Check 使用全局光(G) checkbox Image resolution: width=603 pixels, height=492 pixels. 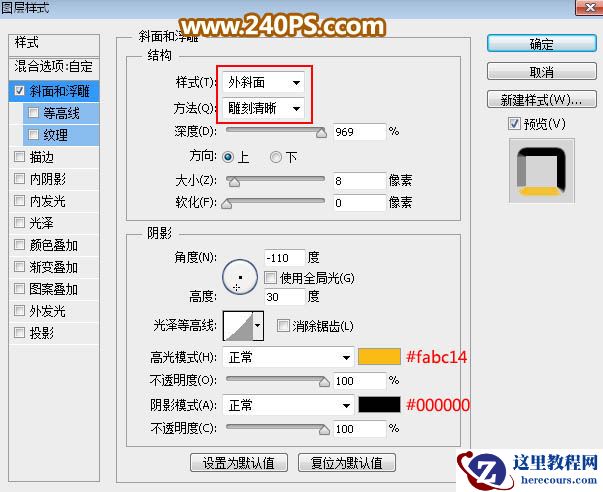point(270,277)
